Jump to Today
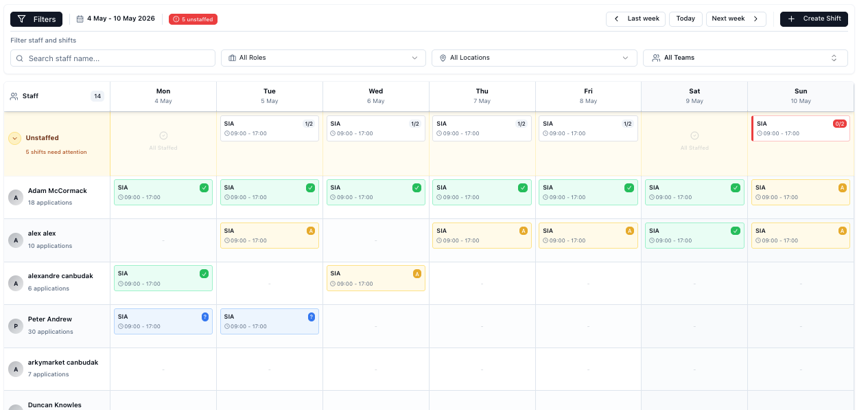The image size is (868, 410). (x=685, y=19)
